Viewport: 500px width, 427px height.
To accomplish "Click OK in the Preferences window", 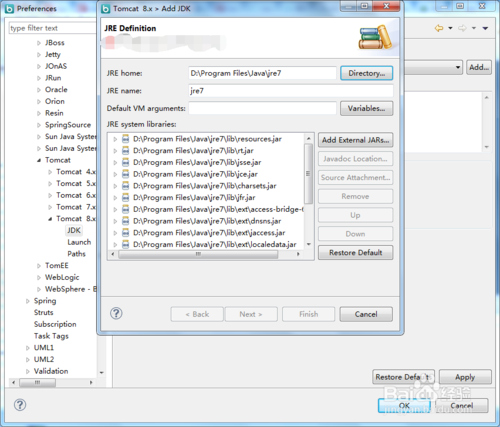I will click(x=404, y=405).
